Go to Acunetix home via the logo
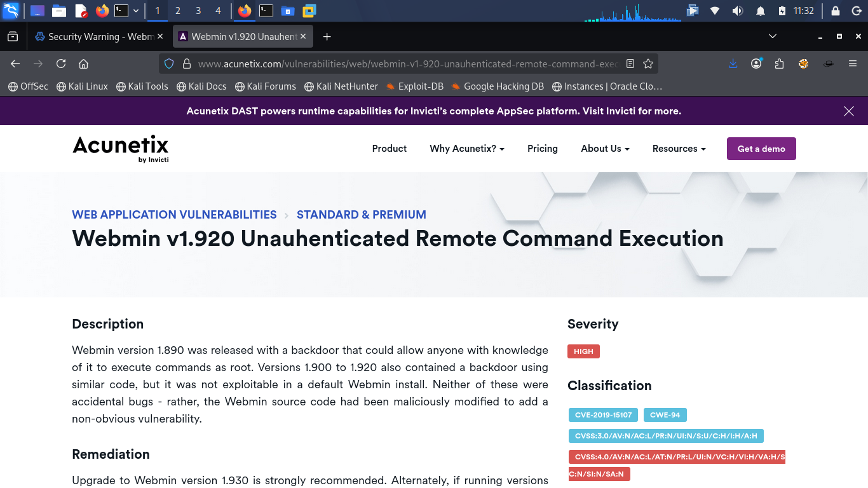 121,149
